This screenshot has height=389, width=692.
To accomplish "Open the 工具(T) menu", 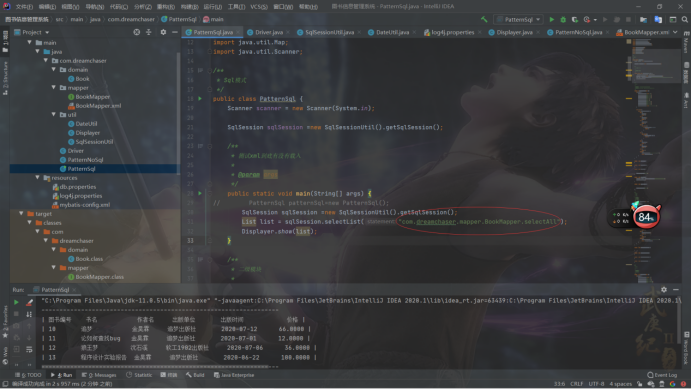I will 236,7.
